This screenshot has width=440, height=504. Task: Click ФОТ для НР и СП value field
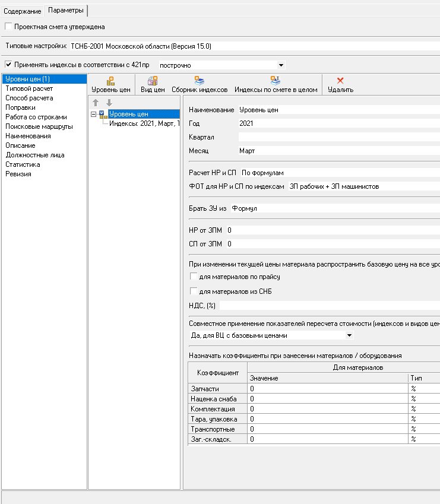(364, 186)
